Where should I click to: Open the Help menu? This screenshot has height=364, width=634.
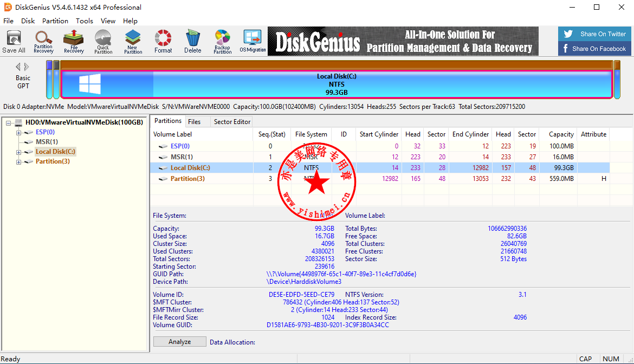130,21
